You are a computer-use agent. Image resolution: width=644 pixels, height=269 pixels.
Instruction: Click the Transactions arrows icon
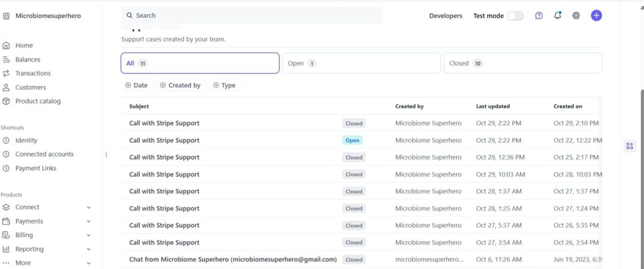click(6, 73)
